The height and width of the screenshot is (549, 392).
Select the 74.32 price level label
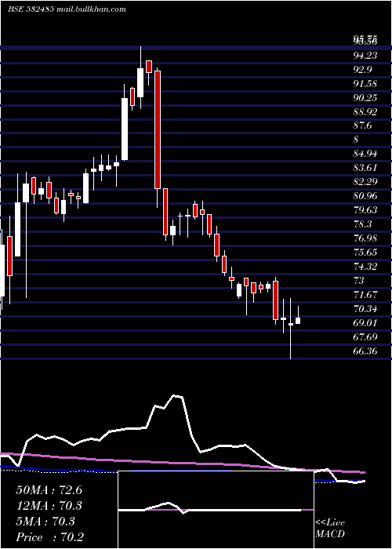pos(365,266)
